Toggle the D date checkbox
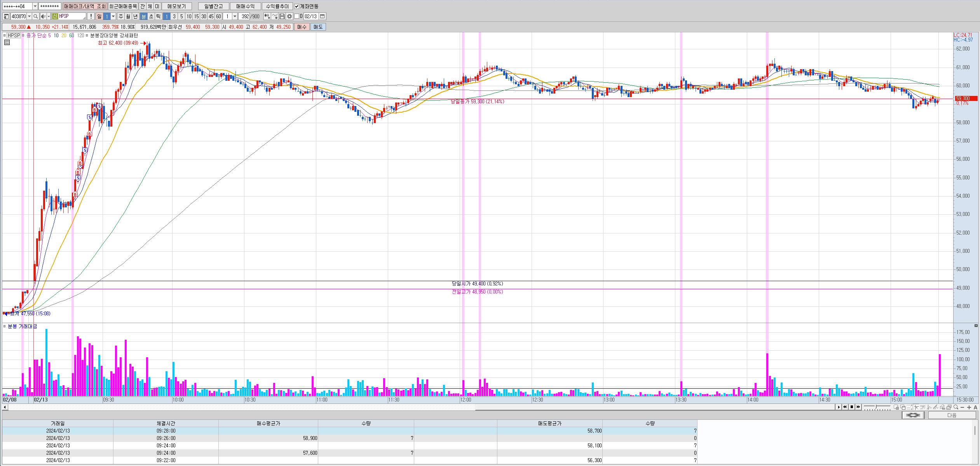The height and width of the screenshot is (466, 980). click(x=297, y=16)
